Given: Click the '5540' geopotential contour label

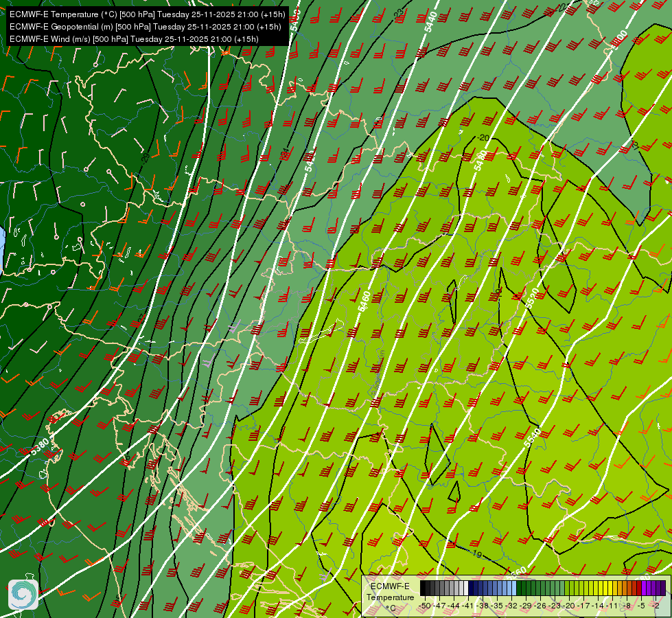Looking at the screenshot, I should 532,438.
